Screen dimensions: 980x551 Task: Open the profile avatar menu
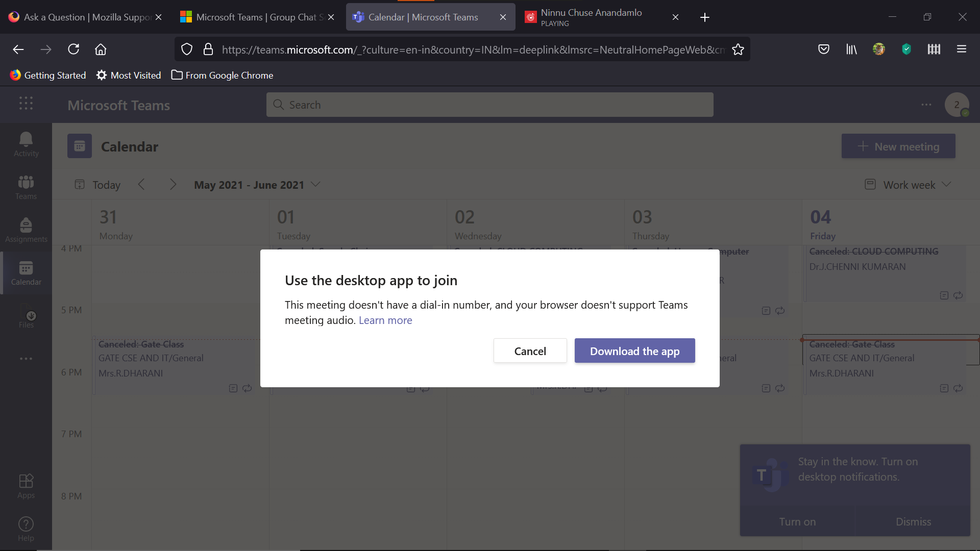coord(957,105)
